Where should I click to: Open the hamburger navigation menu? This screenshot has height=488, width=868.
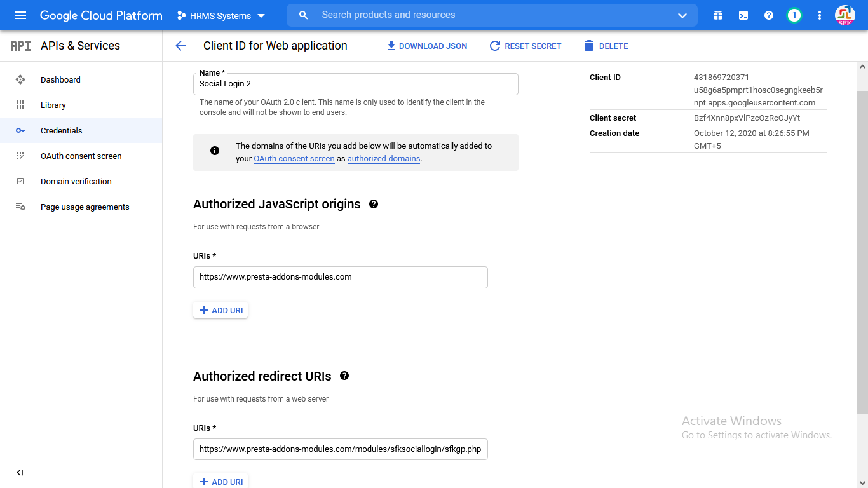coord(20,15)
